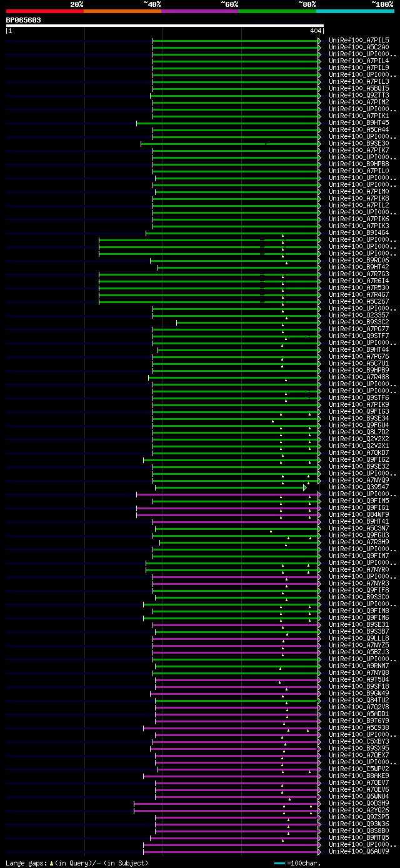Select the UniRef100_A7PIL9 entry

pos(359,67)
